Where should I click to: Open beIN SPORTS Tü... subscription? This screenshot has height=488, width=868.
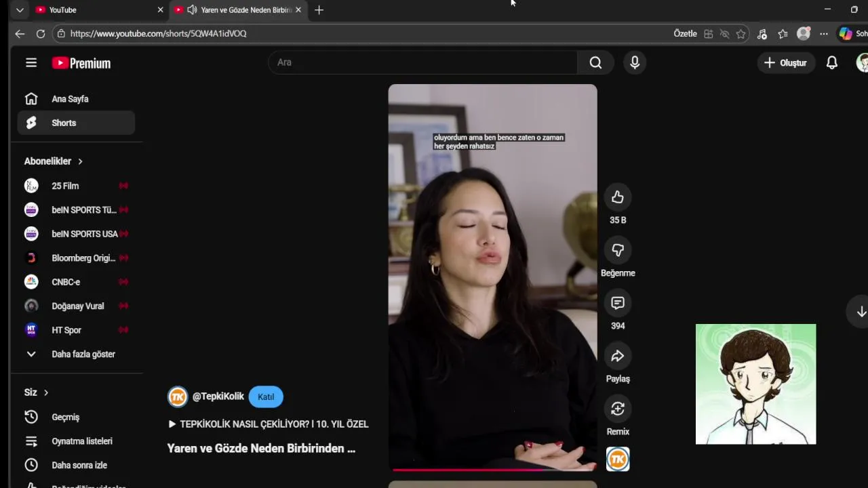76,209
